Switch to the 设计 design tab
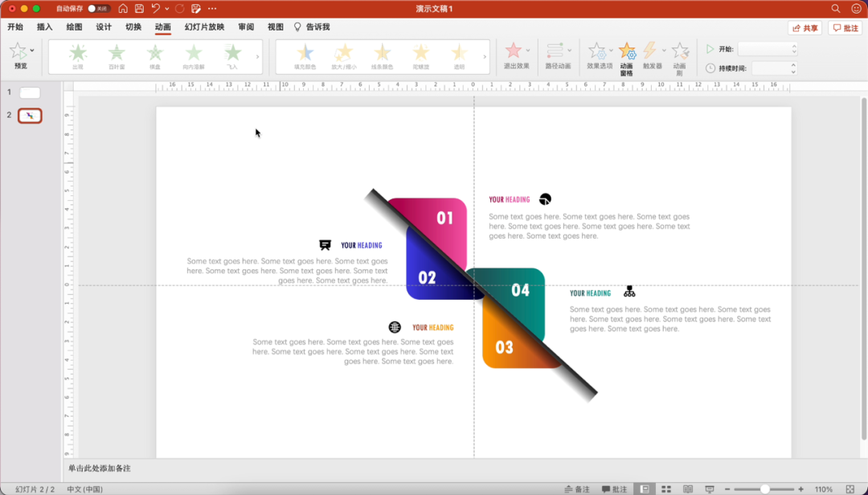The image size is (868, 495). [x=104, y=27]
